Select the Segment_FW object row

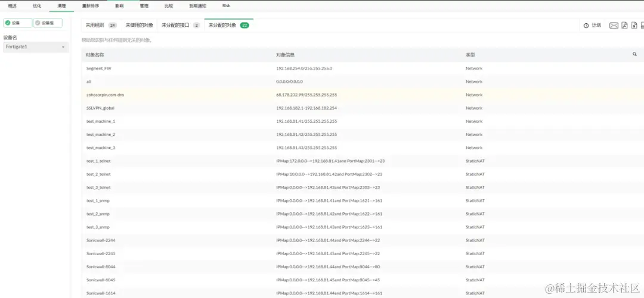(x=363, y=69)
